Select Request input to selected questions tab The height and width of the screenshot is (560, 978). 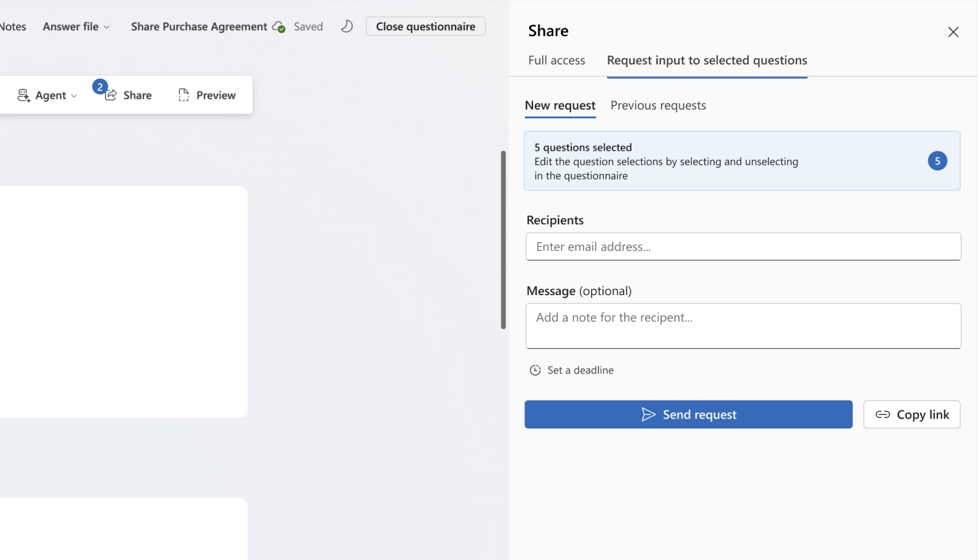point(707,60)
